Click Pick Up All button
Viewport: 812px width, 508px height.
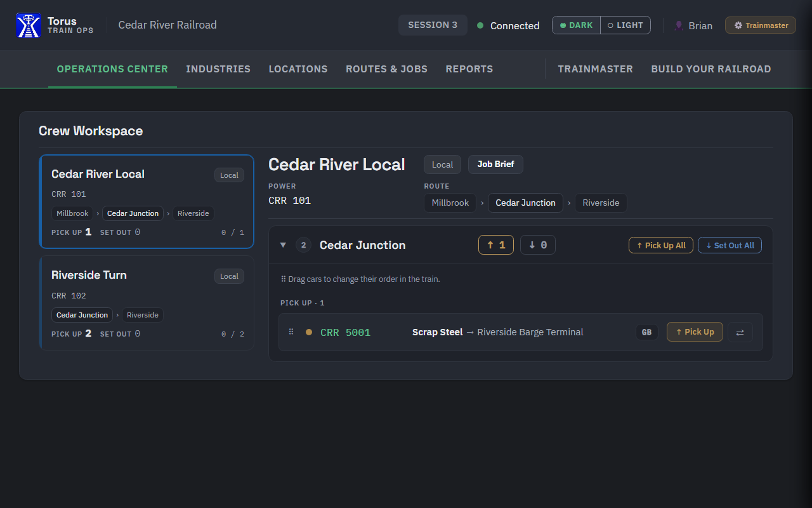[660, 245]
